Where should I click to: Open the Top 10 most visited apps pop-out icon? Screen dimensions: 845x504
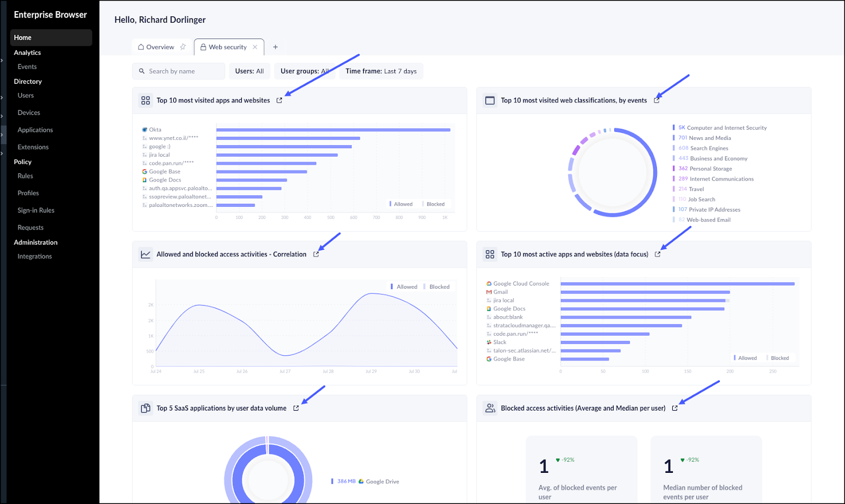tap(279, 100)
